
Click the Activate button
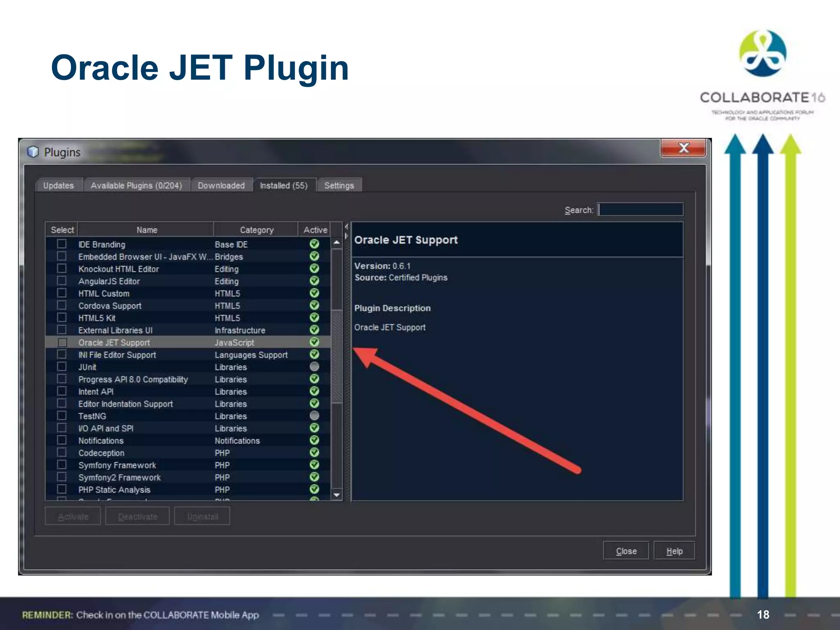tap(73, 516)
